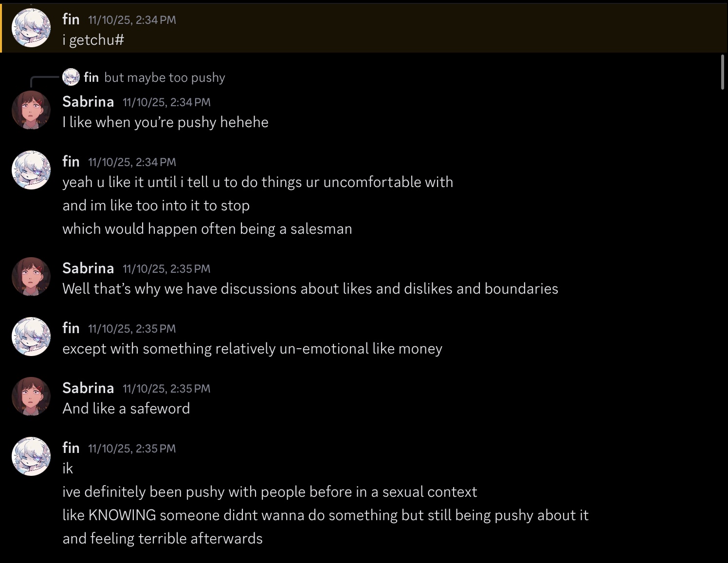Screen dimensions: 728x563
Task: Click the timestamp on the "And like a safeword" message
Action: pyautogui.click(x=166, y=389)
